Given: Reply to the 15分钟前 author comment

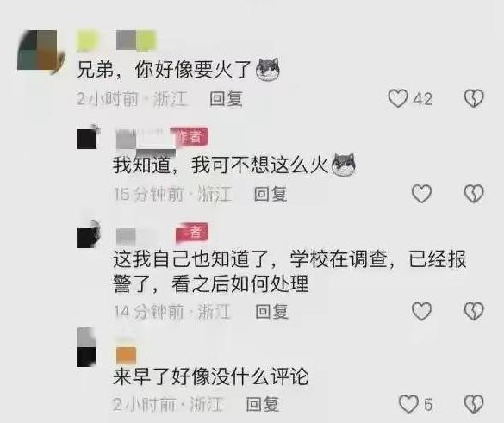Looking at the screenshot, I should coord(271,194).
